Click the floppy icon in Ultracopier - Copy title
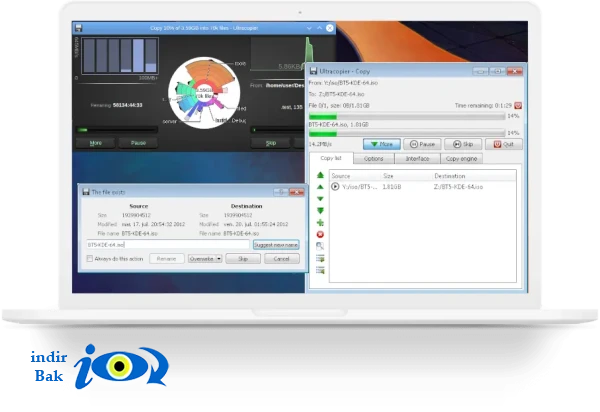The width and height of the screenshot is (600, 412). 314,71
